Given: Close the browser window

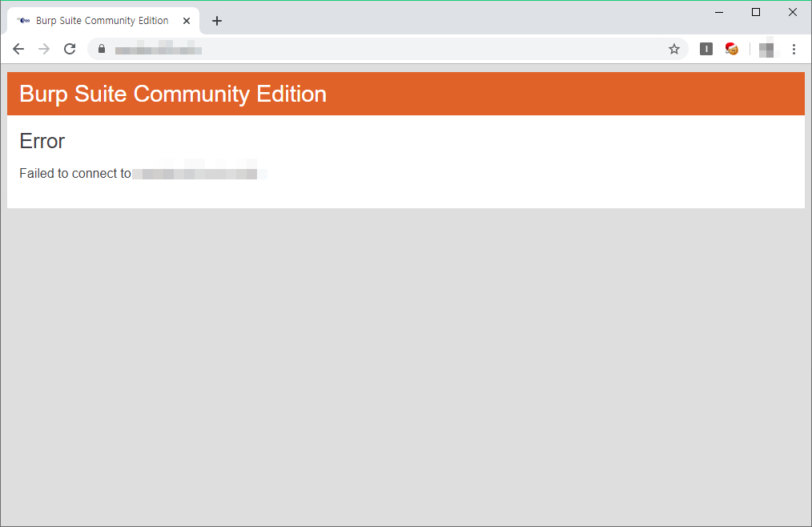Looking at the screenshot, I should (x=792, y=12).
